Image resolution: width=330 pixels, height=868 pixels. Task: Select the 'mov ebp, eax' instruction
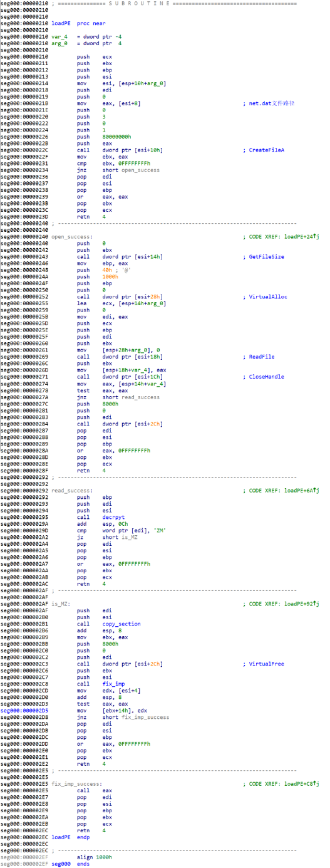102,264
